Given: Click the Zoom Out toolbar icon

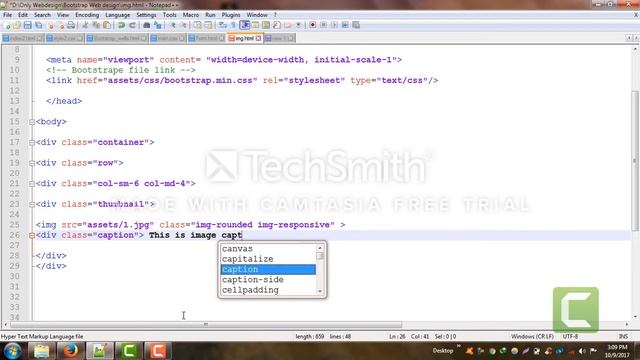Looking at the screenshot, I should click(x=184, y=25).
